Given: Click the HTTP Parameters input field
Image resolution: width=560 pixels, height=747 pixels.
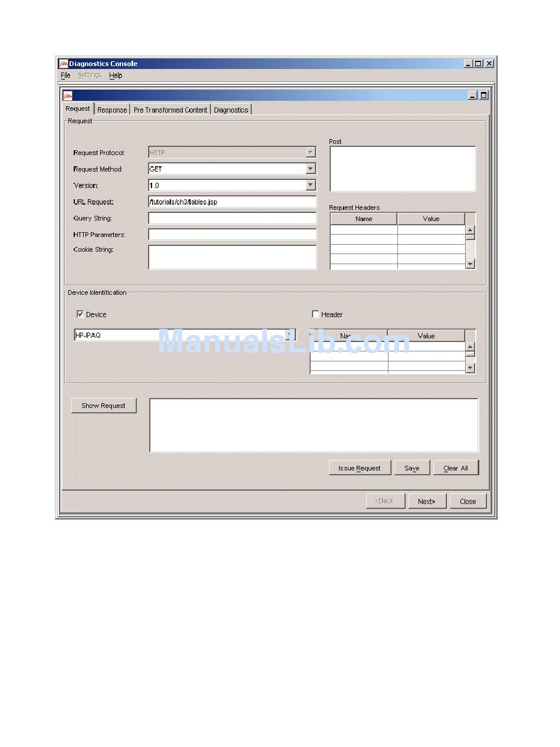Looking at the screenshot, I should point(232,235).
